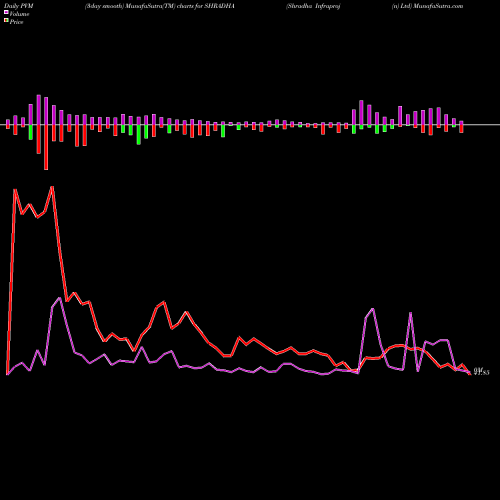This screenshot has height=500, width=500.
Task: Click the Price legend color swatch
Action: click(6, 20)
